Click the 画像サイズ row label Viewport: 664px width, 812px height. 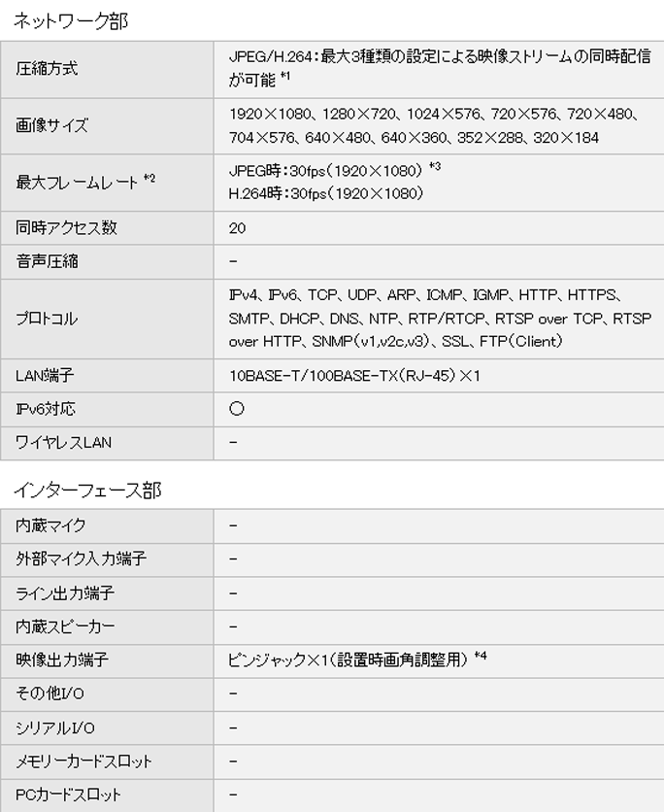[x=51, y=125]
